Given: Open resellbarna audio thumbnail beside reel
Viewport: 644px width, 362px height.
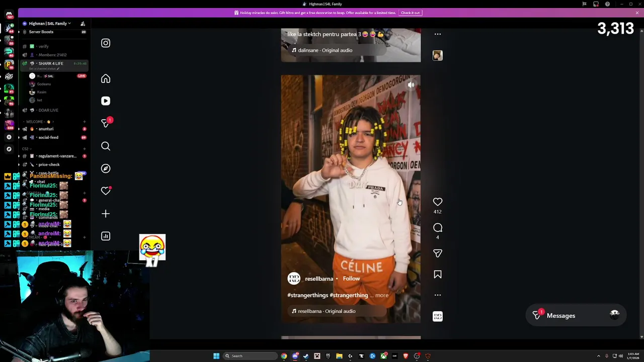Looking at the screenshot, I should point(438,316).
